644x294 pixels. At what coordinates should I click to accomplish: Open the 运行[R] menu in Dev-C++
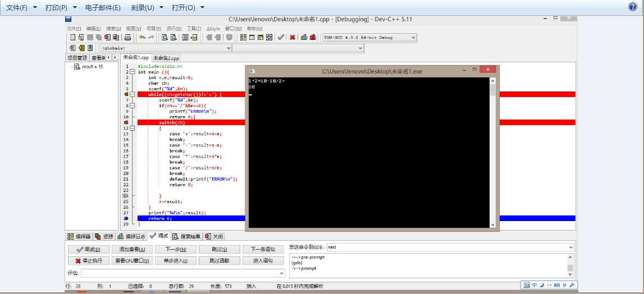(173, 28)
